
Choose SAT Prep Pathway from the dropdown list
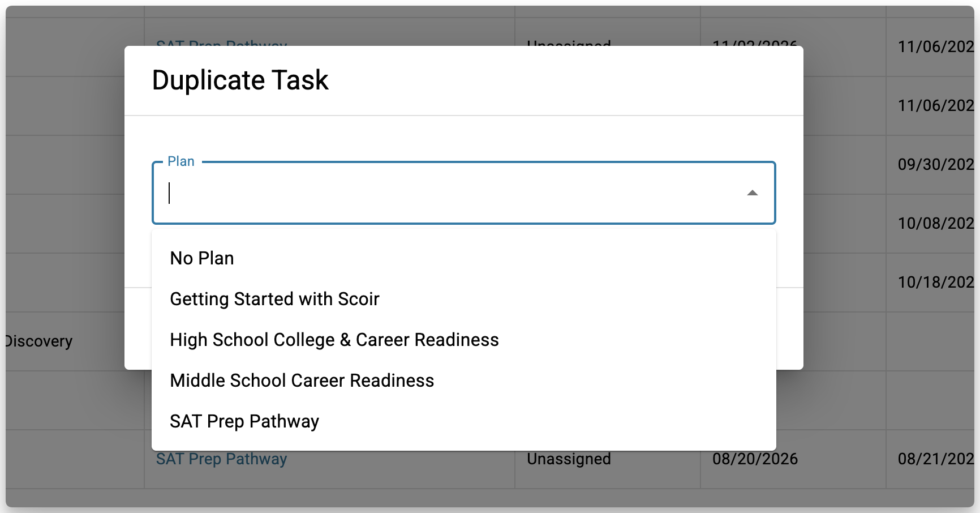[x=244, y=421]
